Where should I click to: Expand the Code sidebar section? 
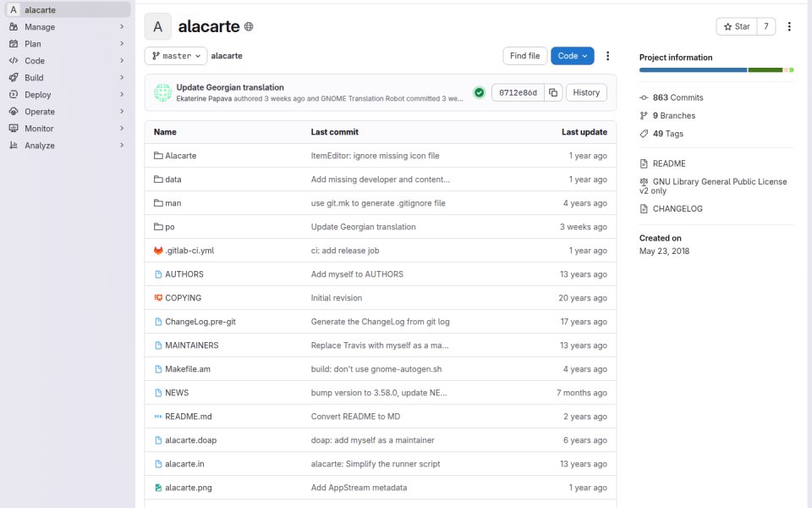(x=68, y=61)
